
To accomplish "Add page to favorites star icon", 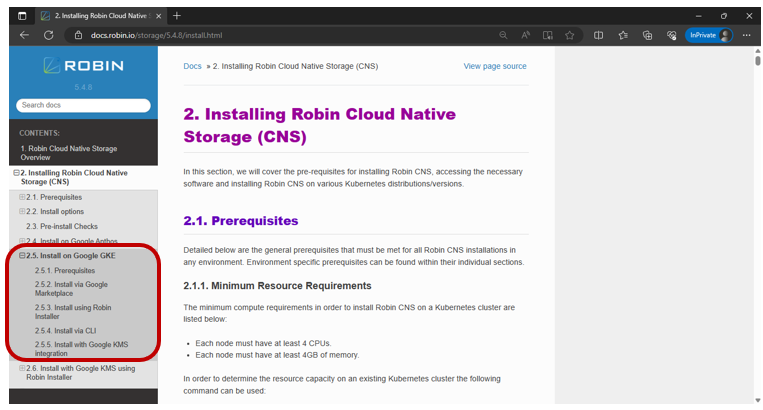I will [x=570, y=35].
